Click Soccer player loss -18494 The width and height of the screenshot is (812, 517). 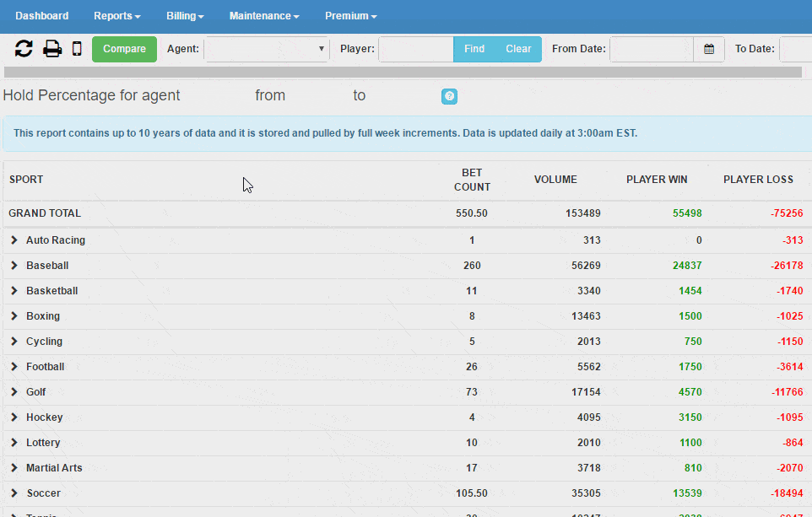(x=787, y=493)
